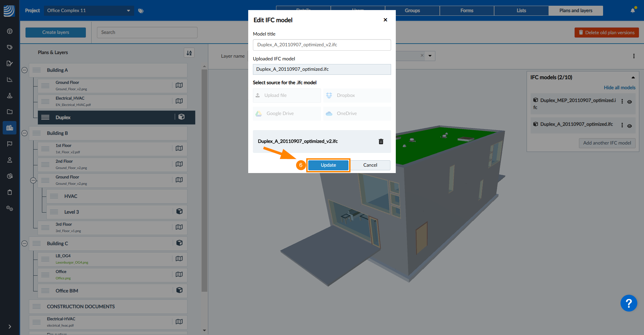The image size is (644, 335).
Task: Switch to the Groups tab
Action: click(412, 11)
